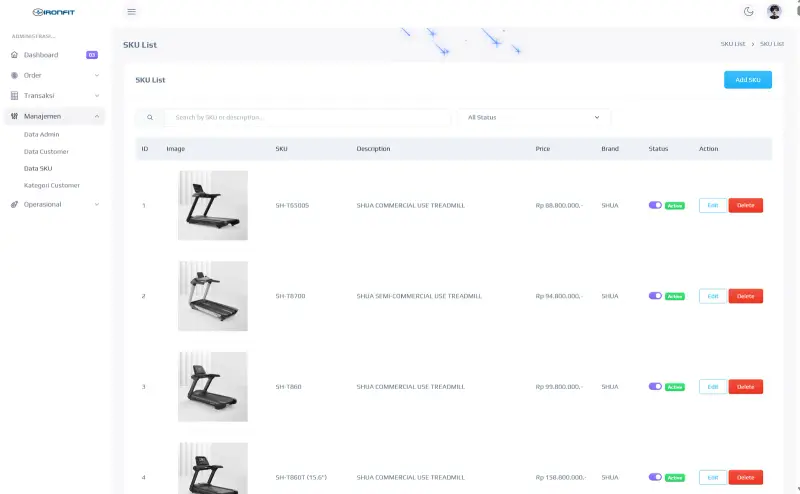Click price Rp 88.800.000,-

pos(559,205)
